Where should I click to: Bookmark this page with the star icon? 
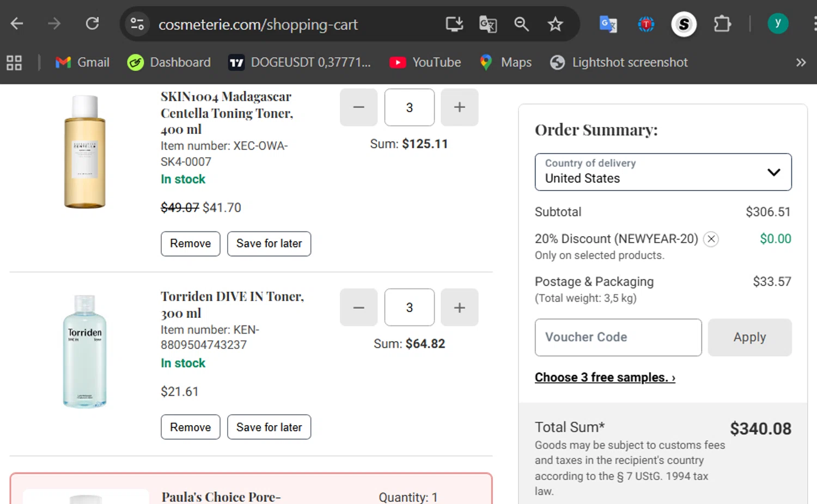pos(555,24)
